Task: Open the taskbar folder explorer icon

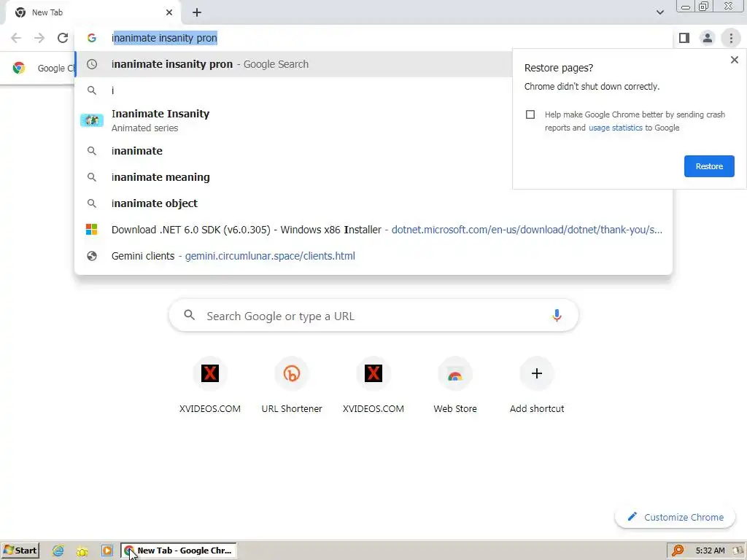Action: click(82, 551)
